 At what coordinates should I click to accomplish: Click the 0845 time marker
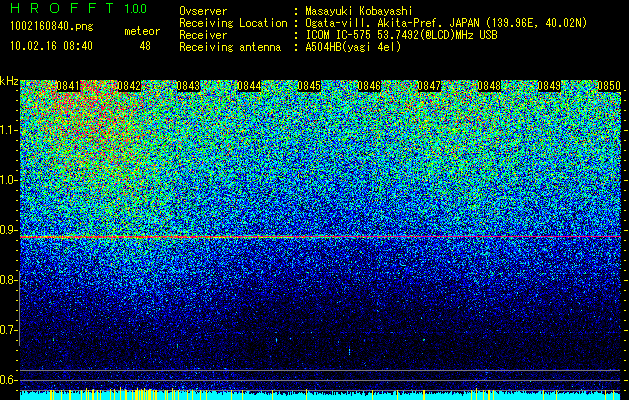click(x=309, y=86)
